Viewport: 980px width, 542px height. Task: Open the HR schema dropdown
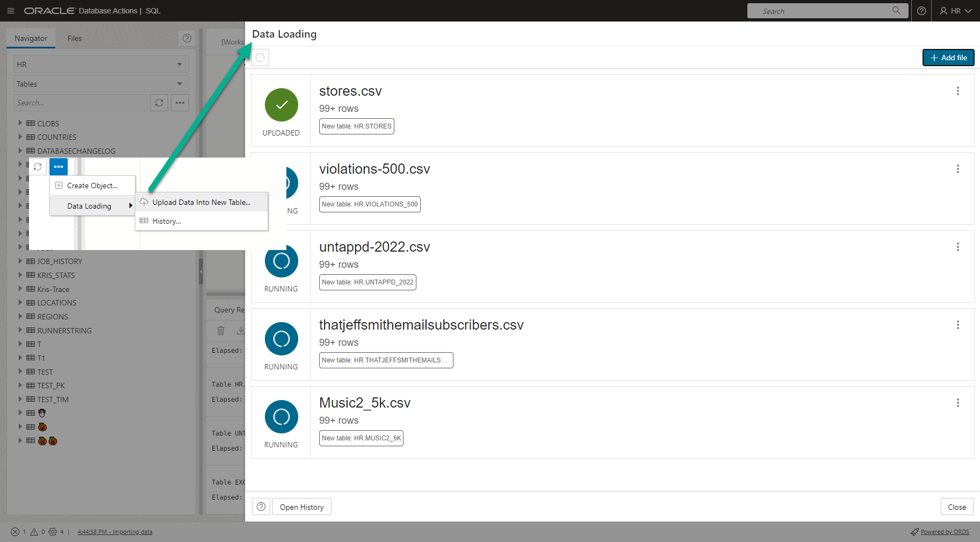click(x=101, y=64)
